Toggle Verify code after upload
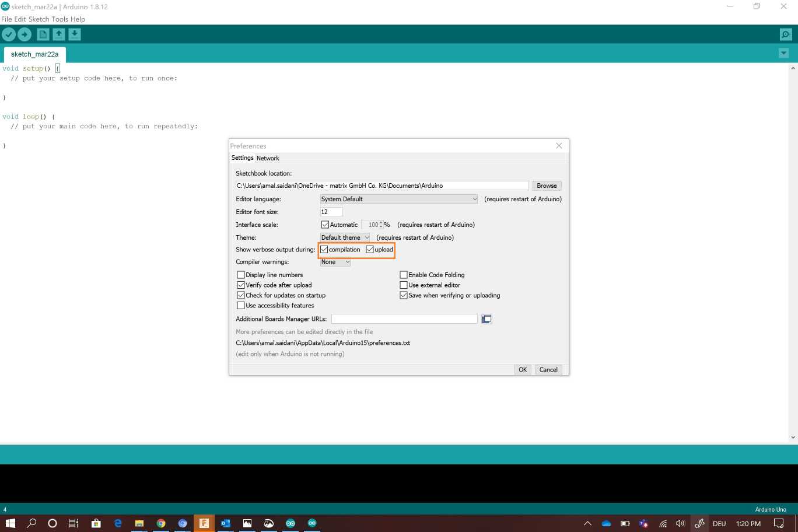The height and width of the screenshot is (532, 798). click(x=240, y=285)
